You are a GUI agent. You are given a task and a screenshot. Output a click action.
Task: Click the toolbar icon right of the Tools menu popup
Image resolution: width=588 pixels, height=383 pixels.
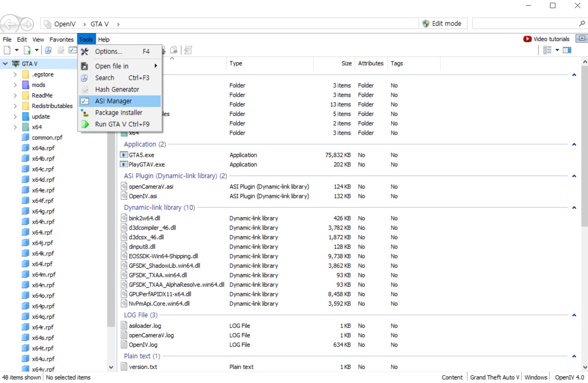point(174,50)
